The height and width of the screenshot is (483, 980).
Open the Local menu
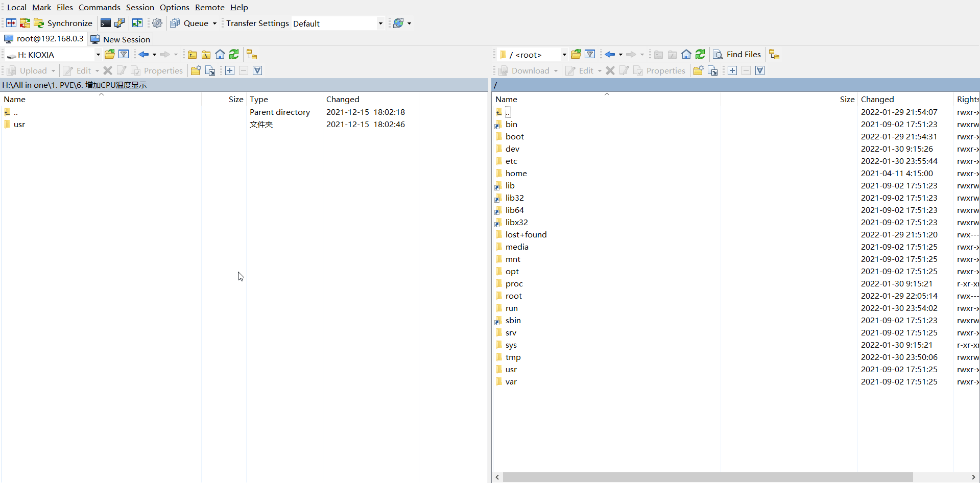(x=17, y=7)
